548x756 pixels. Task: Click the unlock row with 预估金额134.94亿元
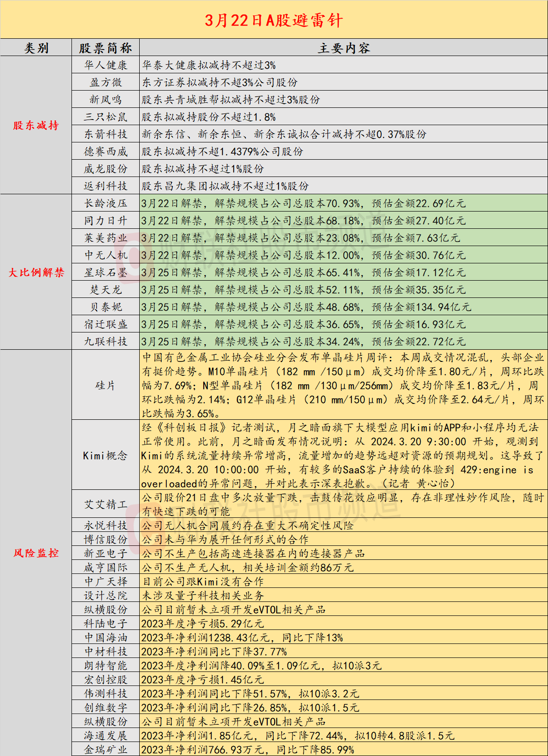pos(343,307)
